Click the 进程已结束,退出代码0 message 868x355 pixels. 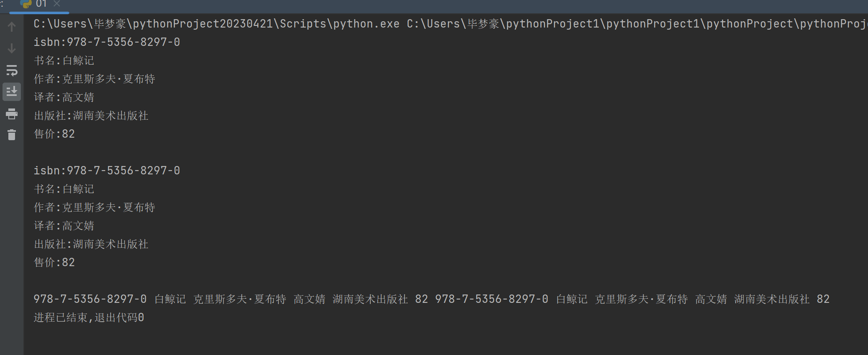click(x=89, y=317)
